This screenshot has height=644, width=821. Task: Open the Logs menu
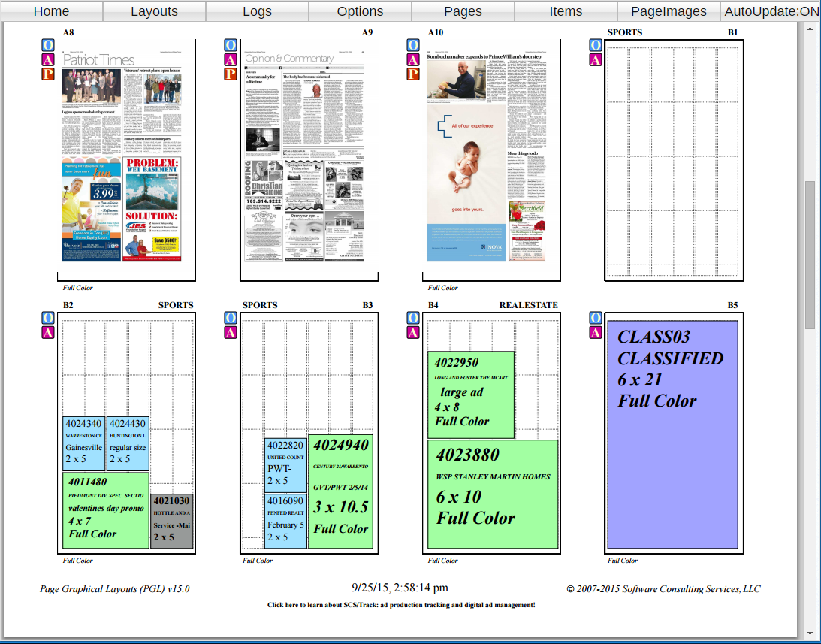click(257, 11)
